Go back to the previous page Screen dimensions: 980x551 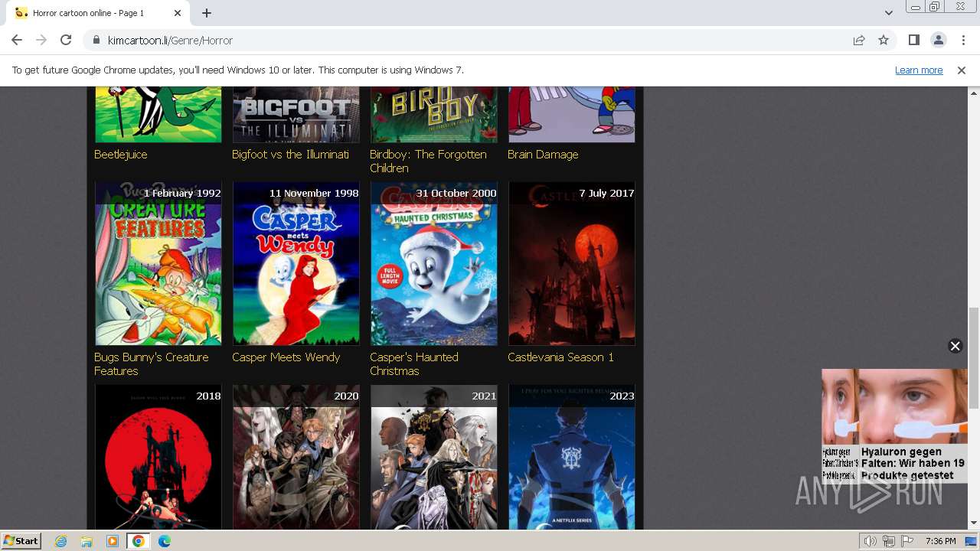tap(17, 40)
